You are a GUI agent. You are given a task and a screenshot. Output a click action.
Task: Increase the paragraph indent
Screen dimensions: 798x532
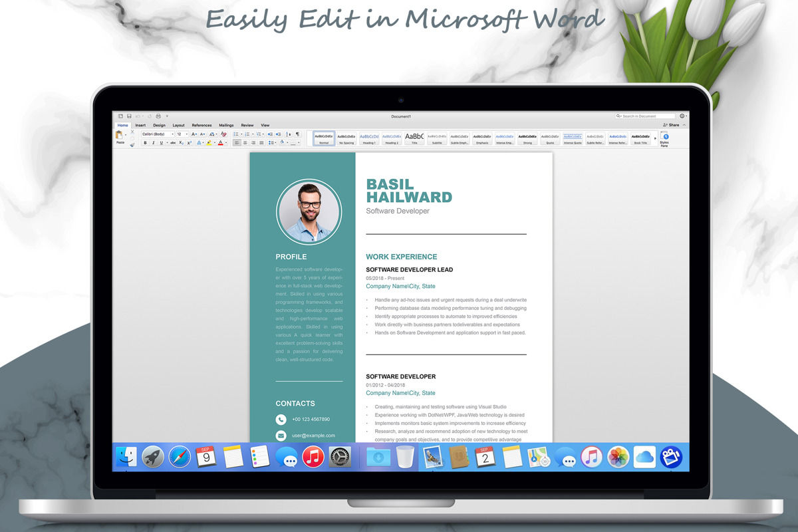click(x=279, y=134)
